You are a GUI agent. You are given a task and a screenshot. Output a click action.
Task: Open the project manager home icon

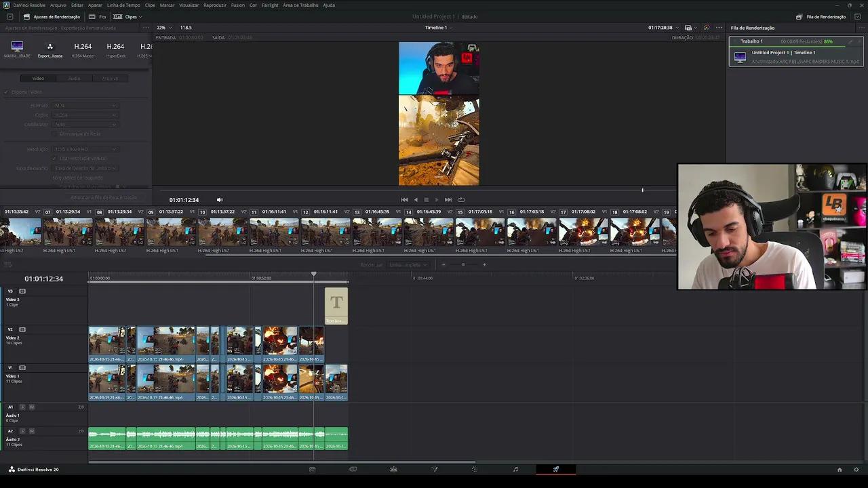pyautogui.click(x=840, y=470)
